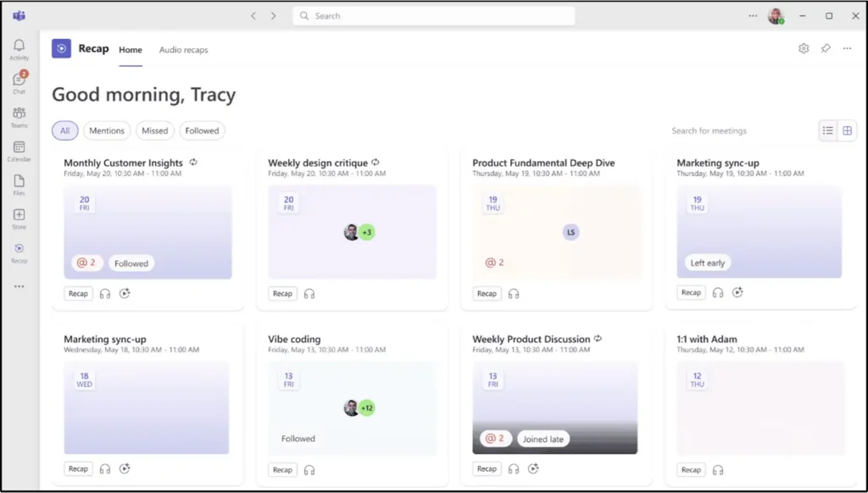Open the Tracy profile picture menu
868x493 pixels.
point(776,16)
